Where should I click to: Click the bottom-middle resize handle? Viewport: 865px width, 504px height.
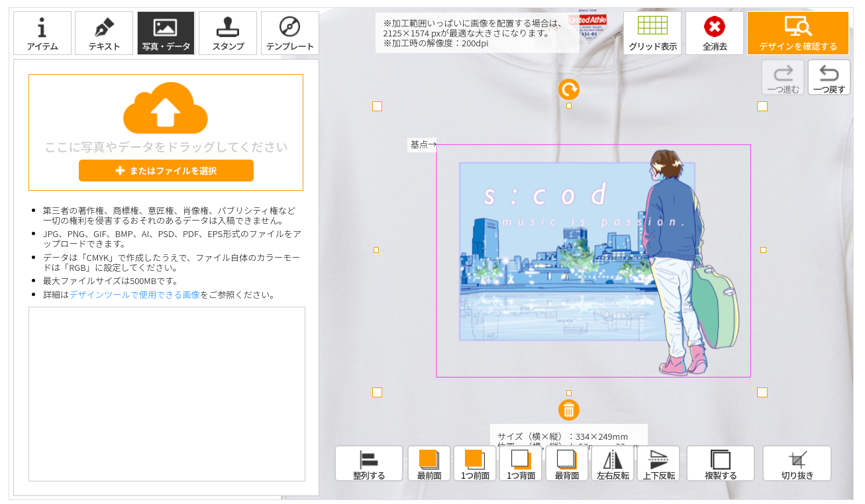point(569,393)
